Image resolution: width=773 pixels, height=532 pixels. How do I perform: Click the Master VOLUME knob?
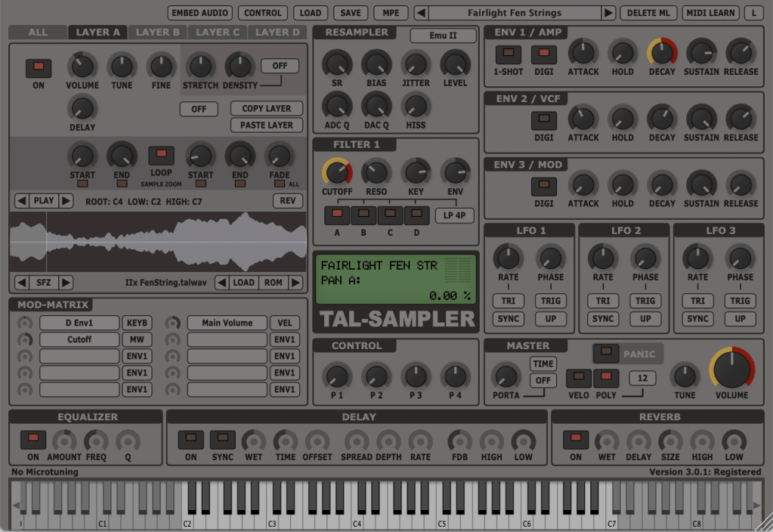pyautogui.click(x=731, y=370)
